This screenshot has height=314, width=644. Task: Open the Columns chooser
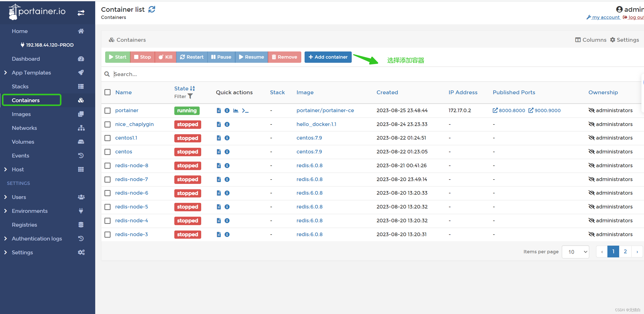(x=591, y=40)
